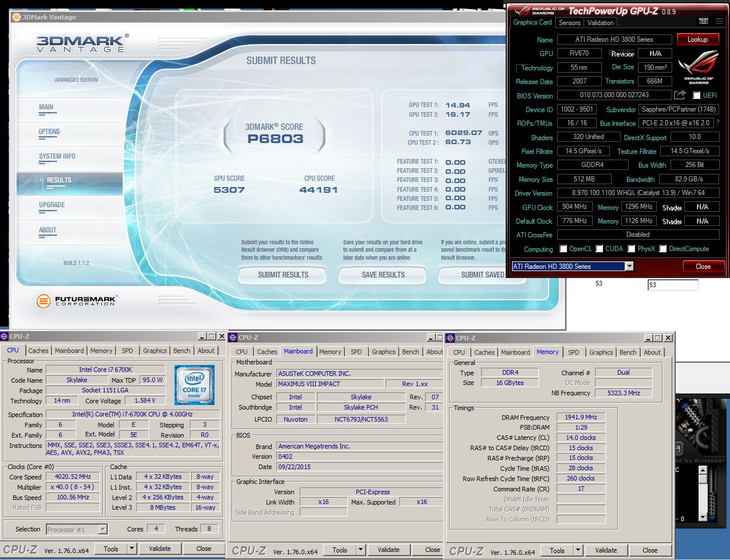This screenshot has width=730, height=560.
Task: Click the Submit Results button
Action: pyautogui.click(x=283, y=275)
